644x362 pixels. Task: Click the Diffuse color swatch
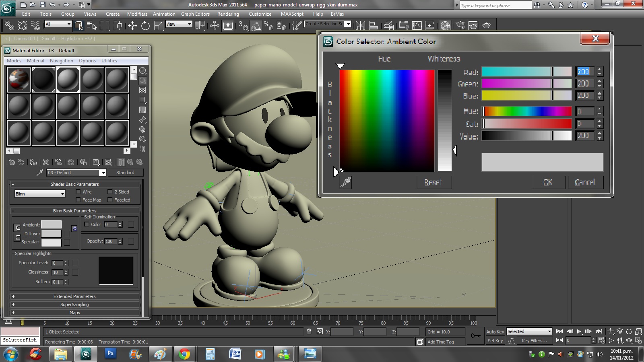pos(52,234)
